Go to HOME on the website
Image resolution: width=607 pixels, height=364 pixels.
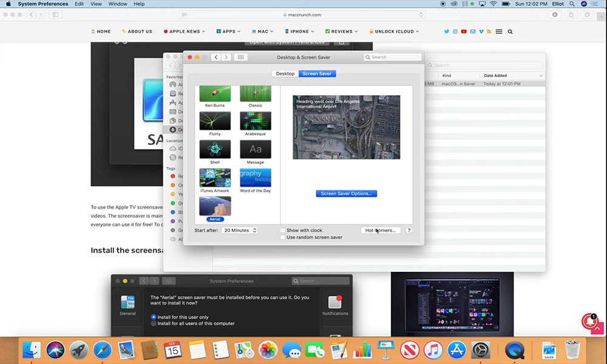tap(101, 32)
